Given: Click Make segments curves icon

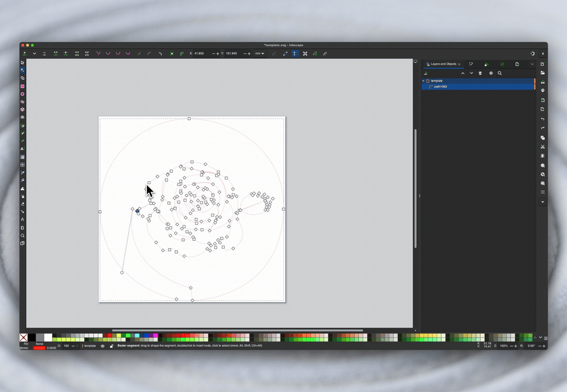Looking at the screenshot, I should point(149,53).
